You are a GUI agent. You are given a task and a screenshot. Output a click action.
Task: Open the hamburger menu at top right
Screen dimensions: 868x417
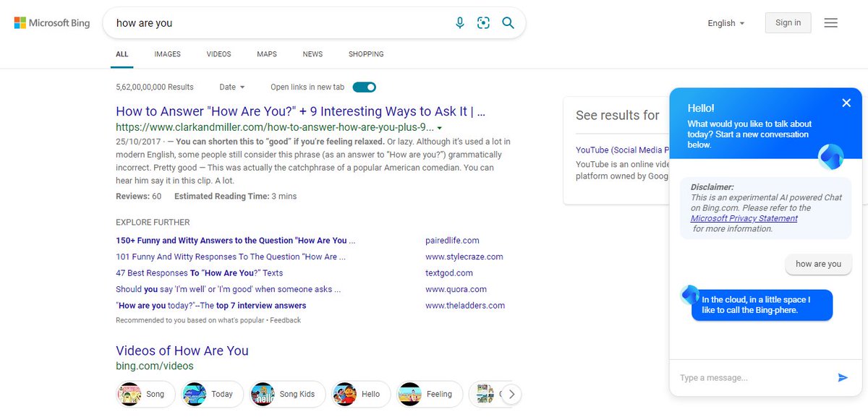830,22
